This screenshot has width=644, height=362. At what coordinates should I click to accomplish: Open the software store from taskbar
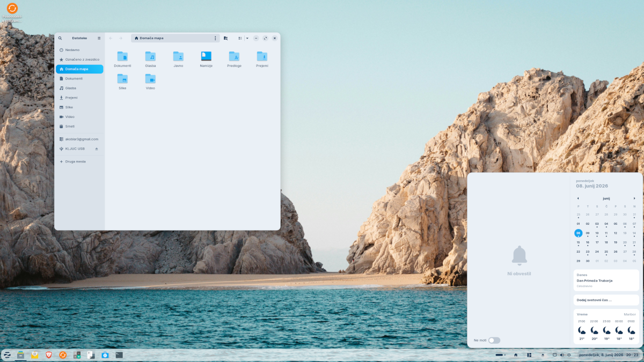click(x=105, y=355)
